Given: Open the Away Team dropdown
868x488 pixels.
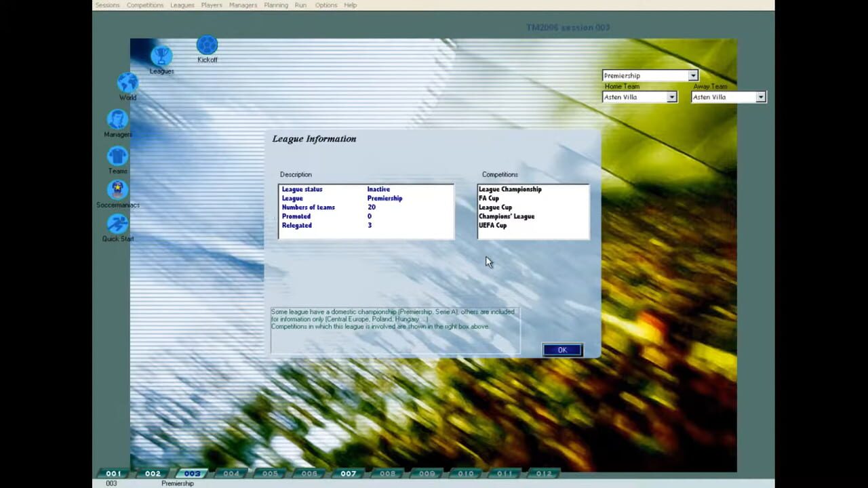Looking at the screenshot, I should pyautogui.click(x=759, y=97).
